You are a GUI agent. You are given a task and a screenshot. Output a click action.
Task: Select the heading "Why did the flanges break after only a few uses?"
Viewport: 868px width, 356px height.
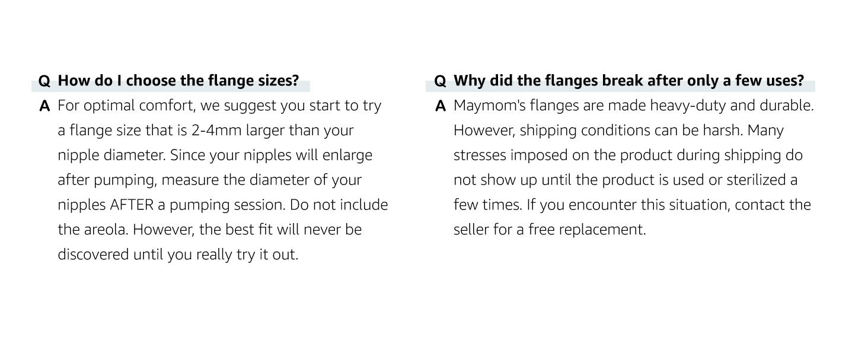click(628, 80)
